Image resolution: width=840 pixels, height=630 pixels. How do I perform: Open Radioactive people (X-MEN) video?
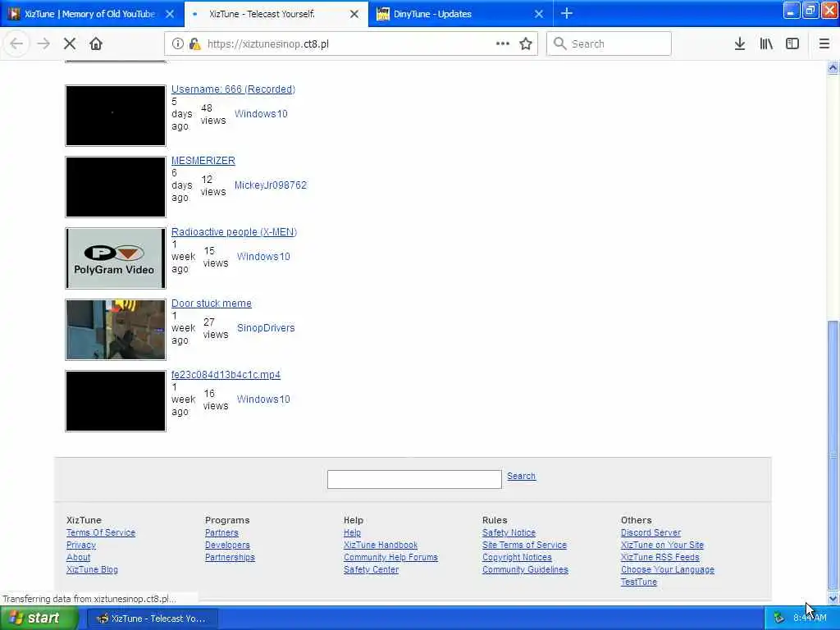point(234,231)
